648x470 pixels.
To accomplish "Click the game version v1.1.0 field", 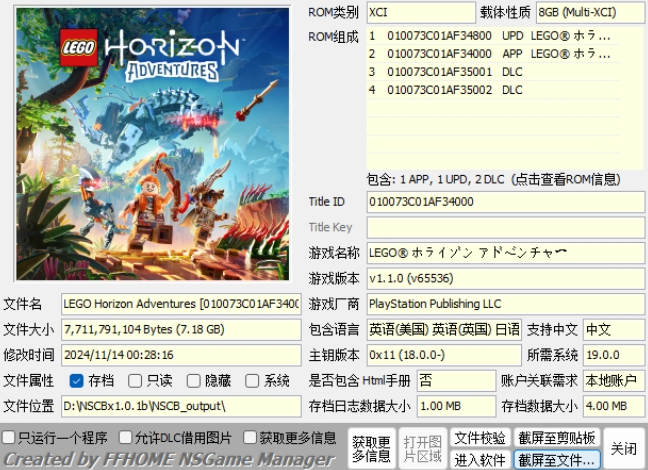I will point(505,278).
